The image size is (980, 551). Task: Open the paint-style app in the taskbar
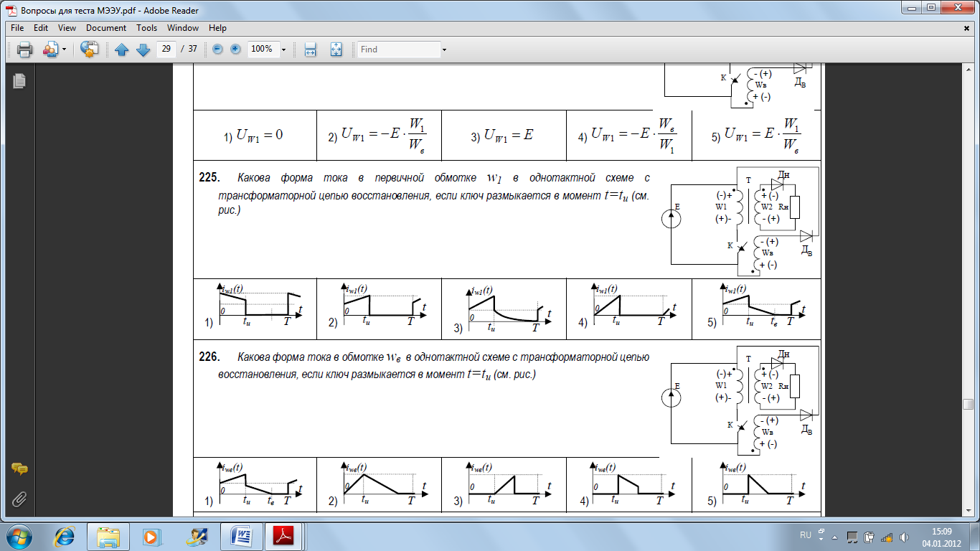tap(197, 536)
